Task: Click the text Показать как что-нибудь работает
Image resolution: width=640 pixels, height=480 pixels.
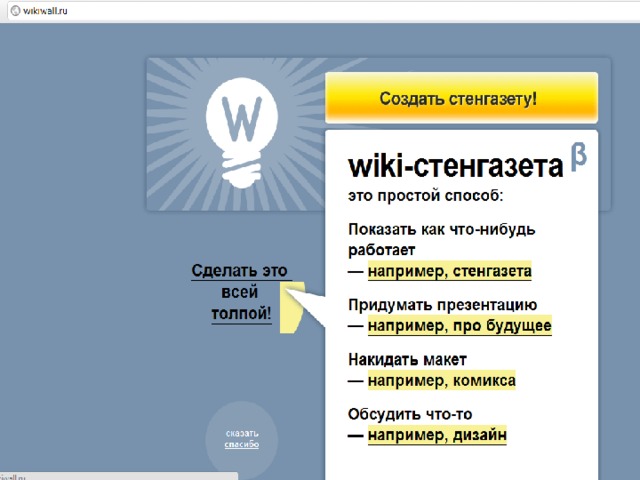Action: click(442, 240)
